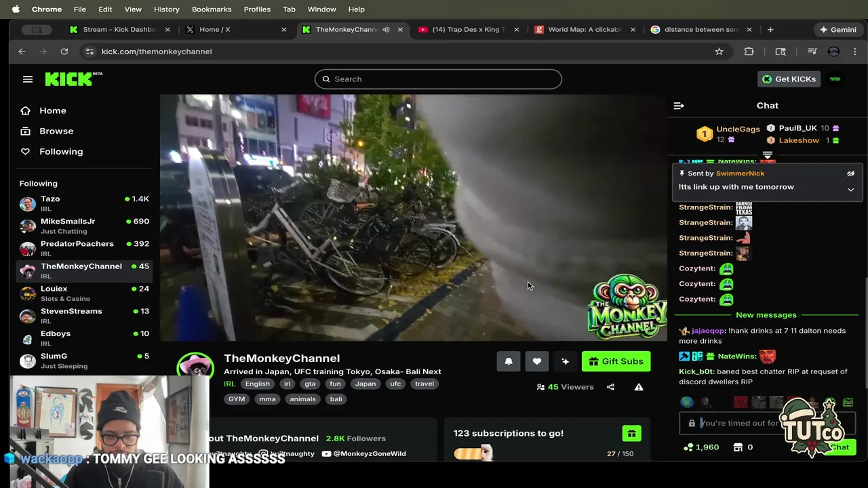This screenshot has width=868, height=488.
Task: Click the GYM tag
Action: click(237, 399)
